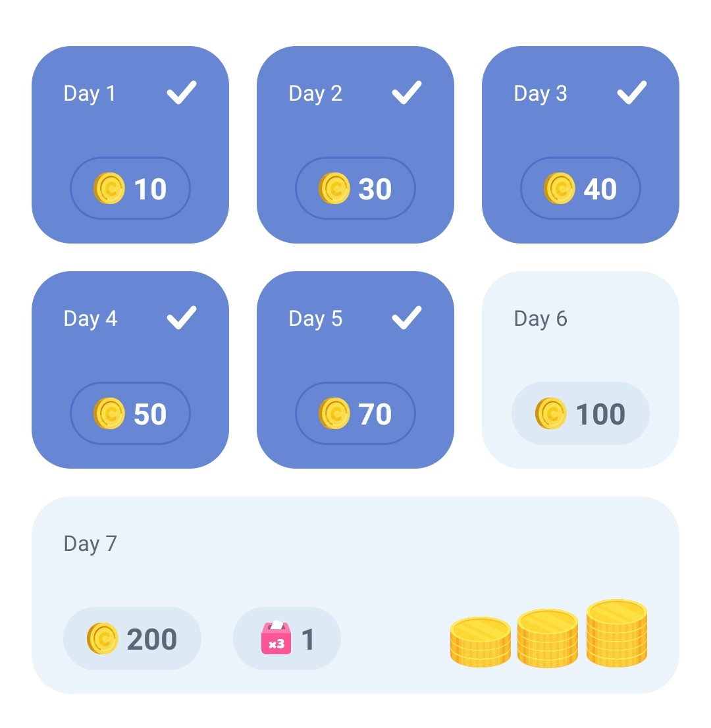
Task: Click the Day 1 checkmark
Action: pyautogui.click(x=182, y=93)
